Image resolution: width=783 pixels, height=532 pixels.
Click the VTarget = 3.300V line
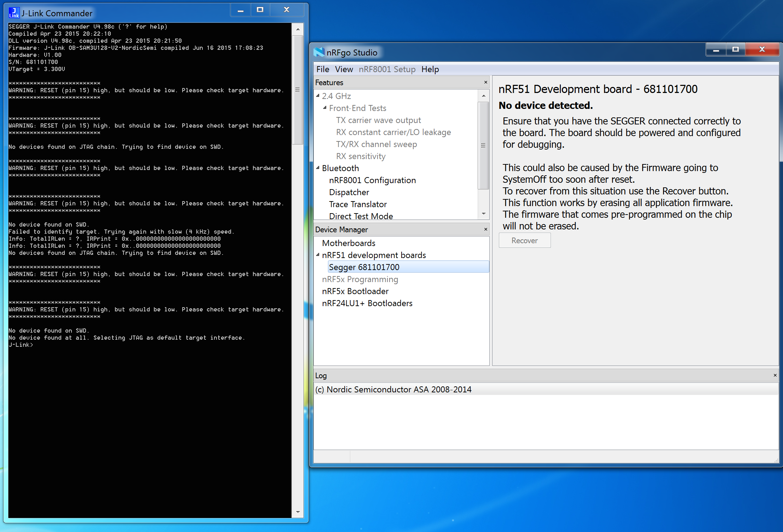(x=37, y=69)
